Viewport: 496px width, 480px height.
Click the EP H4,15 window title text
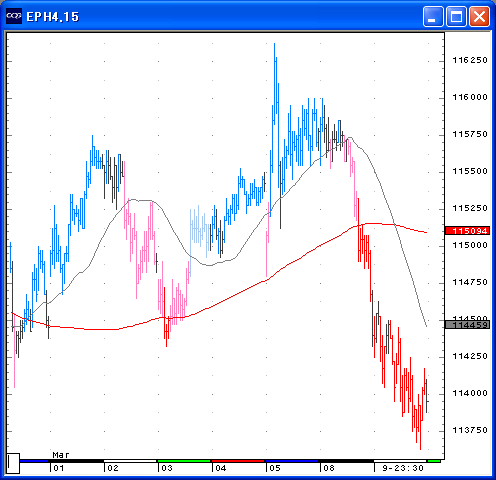[52, 17]
